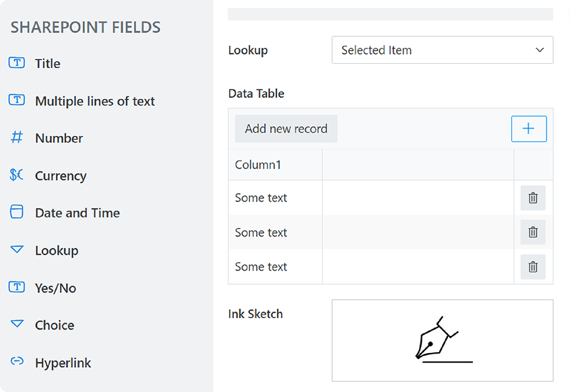Click the plus button above the table
The image size is (570, 392).
tap(529, 129)
